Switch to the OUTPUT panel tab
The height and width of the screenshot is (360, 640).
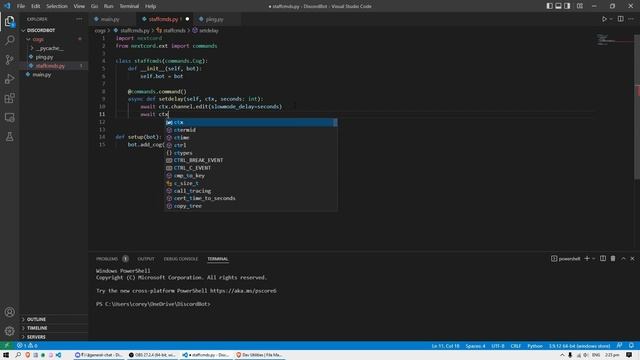click(146, 259)
